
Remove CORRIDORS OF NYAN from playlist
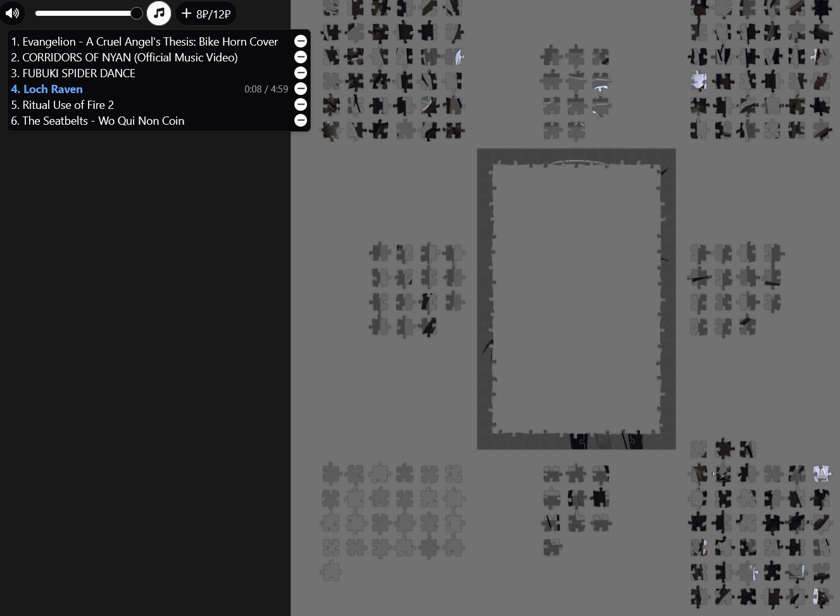301,57
